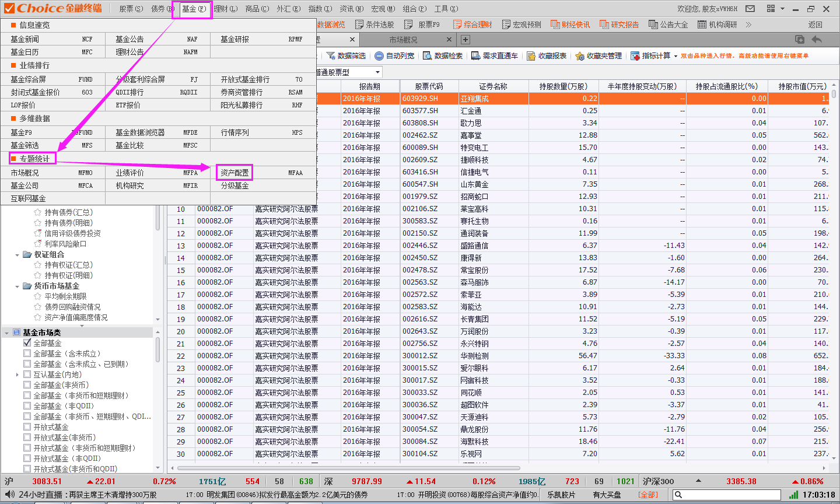Click the 证券名称 column header
The width and height of the screenshot is (840, 504).
tap(494, 86)
